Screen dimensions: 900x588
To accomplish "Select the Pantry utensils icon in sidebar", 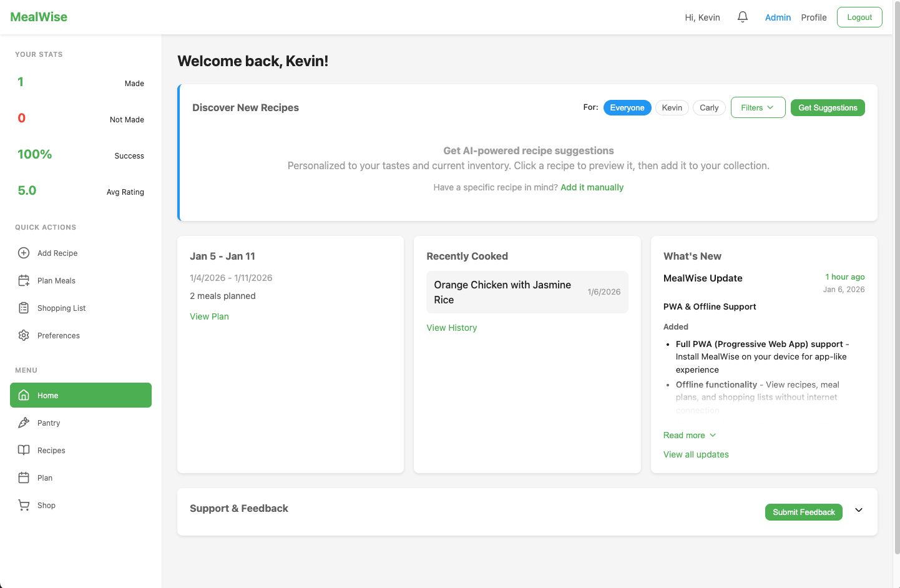I will (23, 423).
